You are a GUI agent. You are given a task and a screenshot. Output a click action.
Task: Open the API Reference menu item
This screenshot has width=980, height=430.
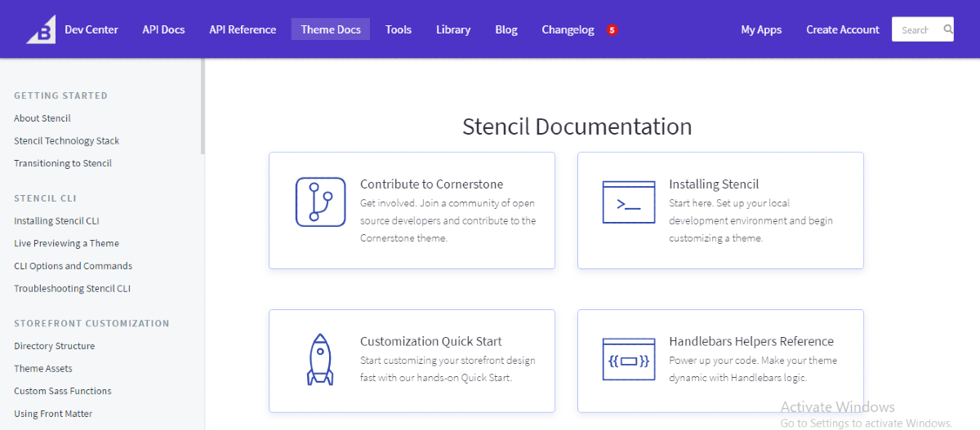click(243, 29)
